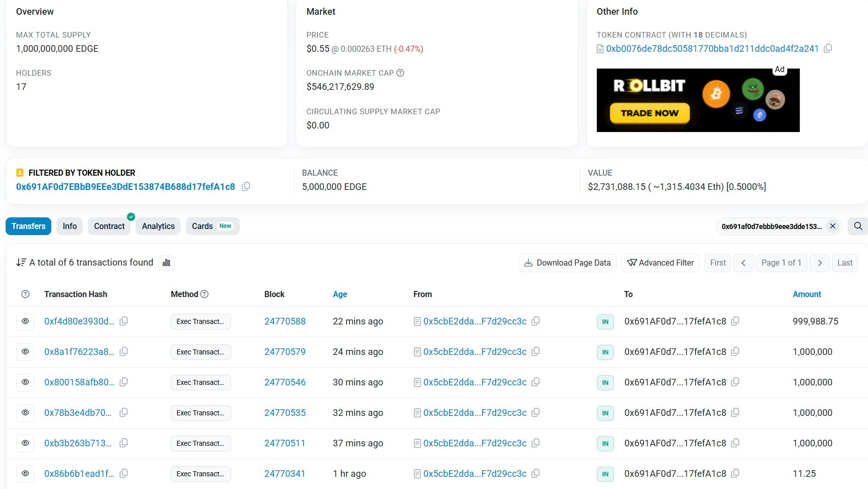Open the Onchain Market Cap help tooltip
Image resolution: width=868 pixels, height=489 pixels.
coord(401,73)
